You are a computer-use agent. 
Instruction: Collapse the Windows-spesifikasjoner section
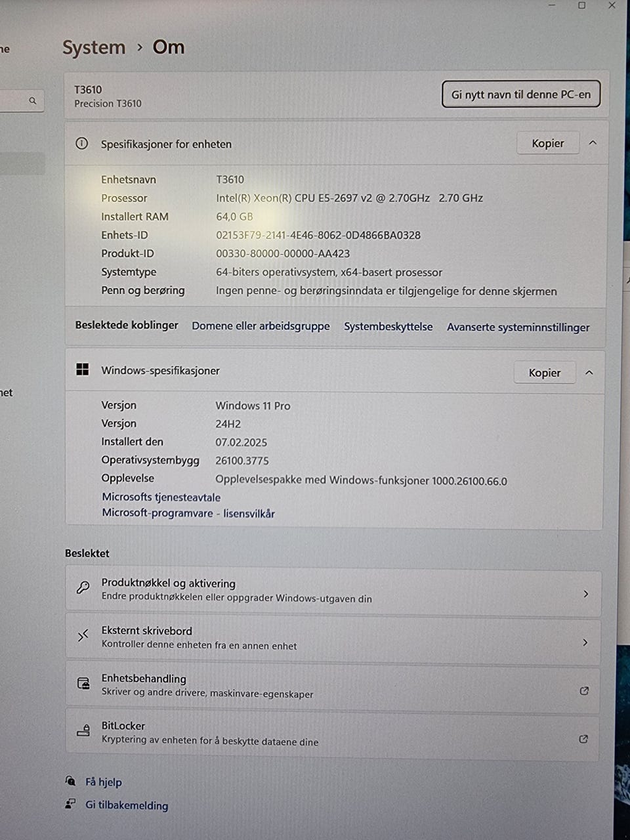tap(589, 372)
